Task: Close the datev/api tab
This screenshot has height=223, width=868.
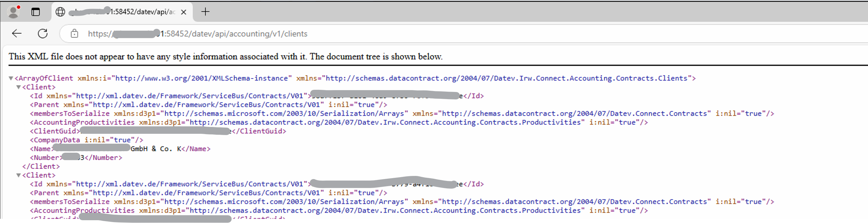Action: point(184,12)
